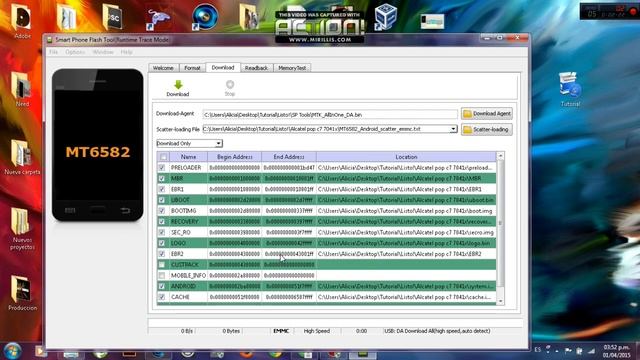Viewport: 640px width, 360px height.
Task: Click the partition list scroll-up arrow
Action: coord(500,156)
